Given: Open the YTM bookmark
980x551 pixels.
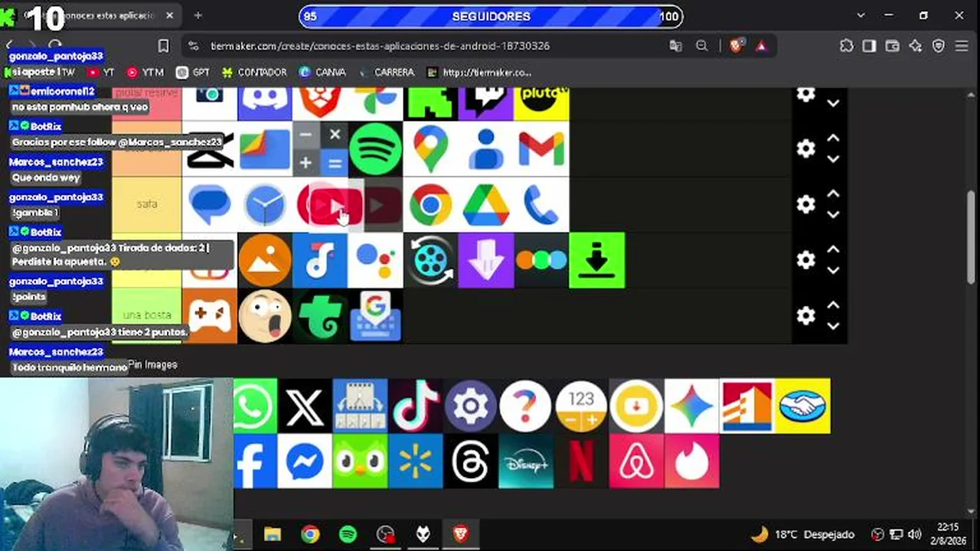Looking at the screenshot, I should click(x=145, y=73).
